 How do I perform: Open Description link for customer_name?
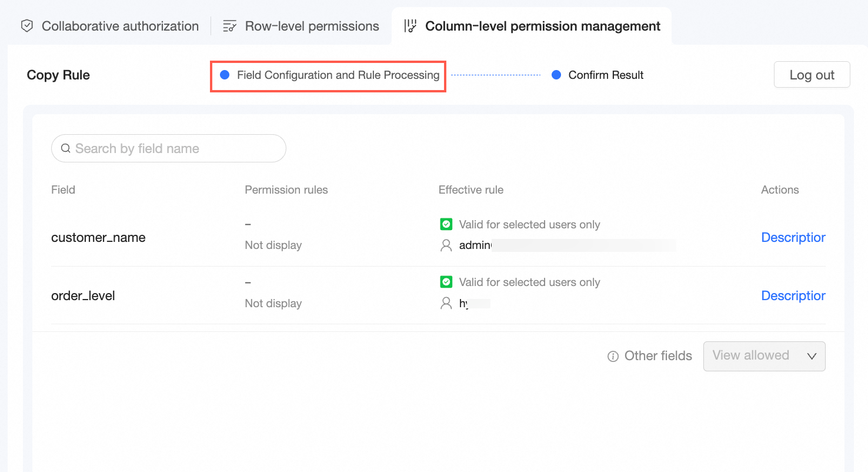coord(793,237)
